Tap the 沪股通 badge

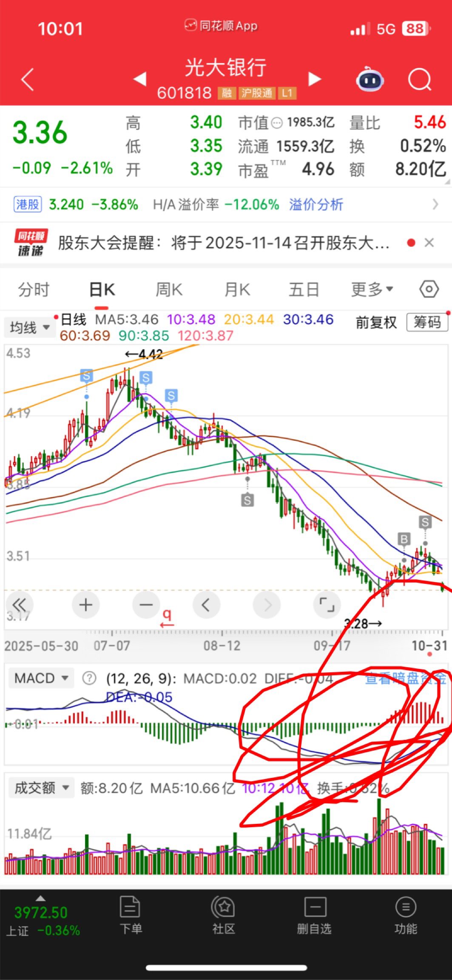257,93
